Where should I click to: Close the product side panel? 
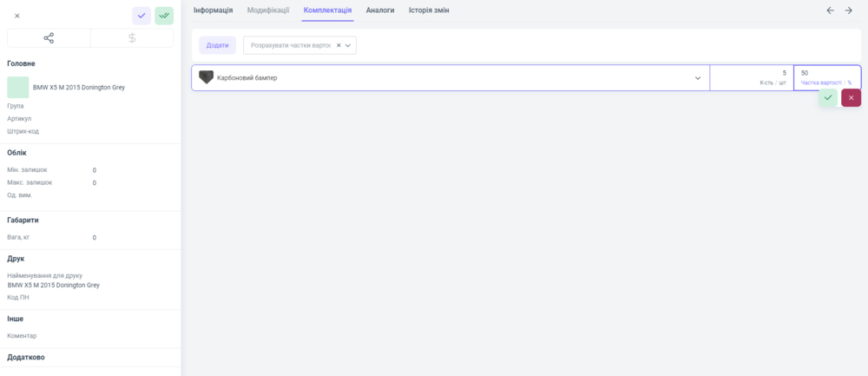point(16,16)
